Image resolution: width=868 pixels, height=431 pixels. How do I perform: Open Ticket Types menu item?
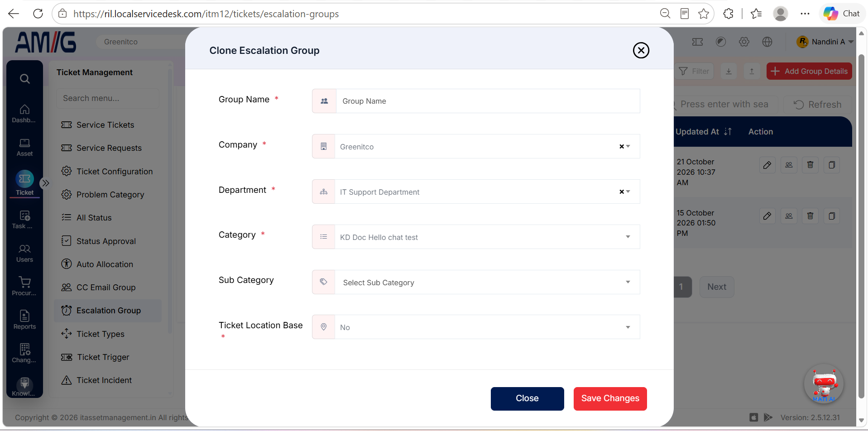[100, 334]
